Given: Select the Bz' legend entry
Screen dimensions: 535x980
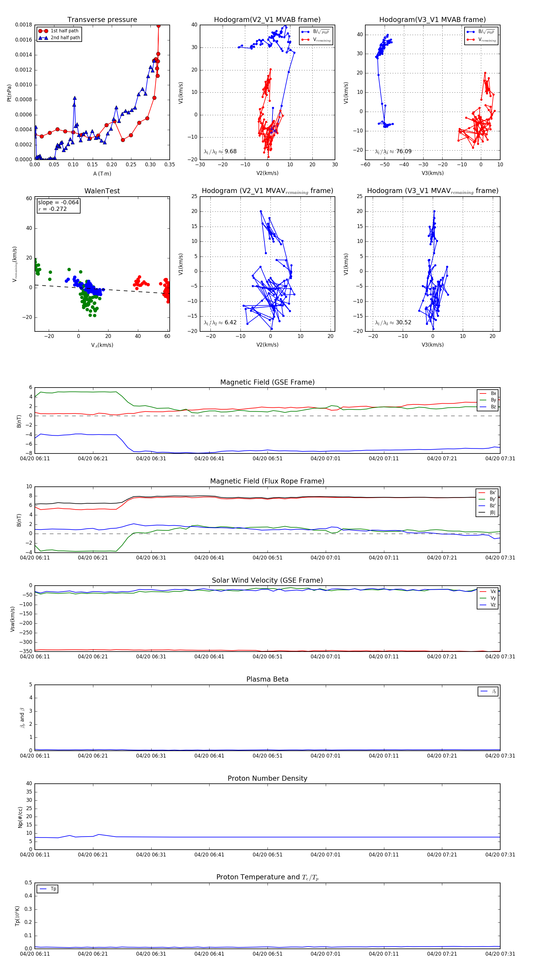Looking at the screenshot, I should click(487, 506).
